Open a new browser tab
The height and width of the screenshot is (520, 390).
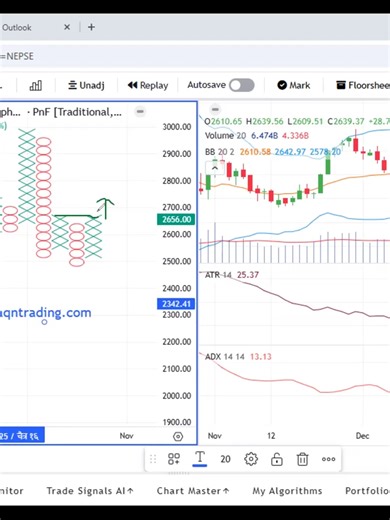91,27
